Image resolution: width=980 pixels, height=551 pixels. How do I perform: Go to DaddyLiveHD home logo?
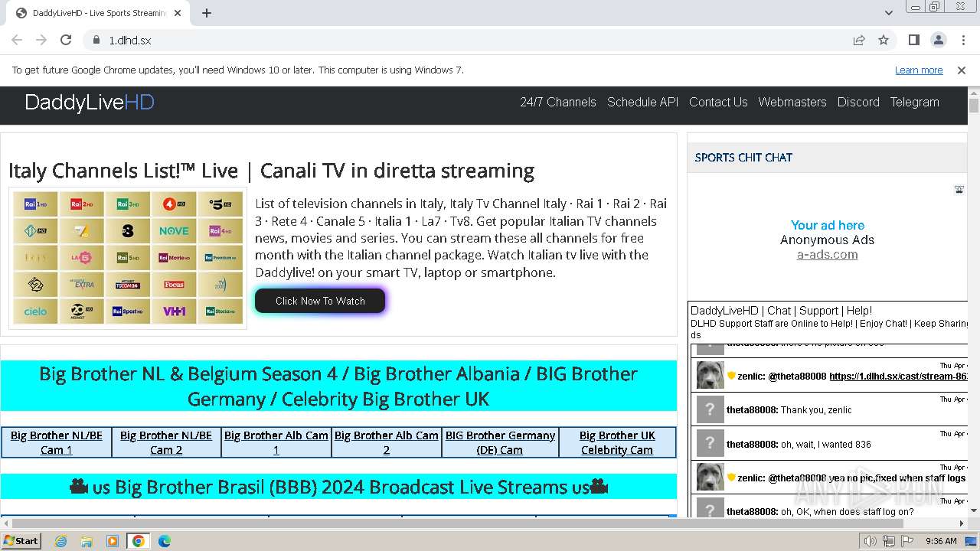pyautogui.click(x=90, y=103)
